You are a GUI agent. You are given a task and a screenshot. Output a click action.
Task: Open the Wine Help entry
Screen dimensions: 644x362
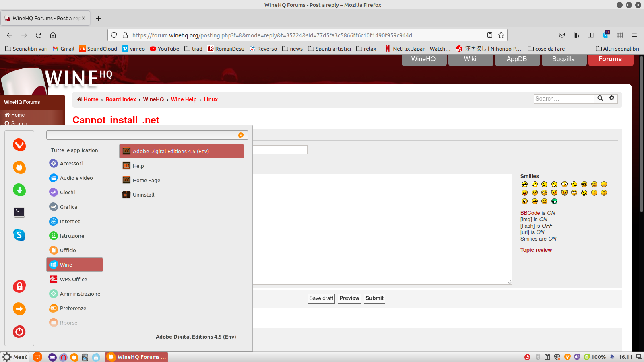point(182,166)
